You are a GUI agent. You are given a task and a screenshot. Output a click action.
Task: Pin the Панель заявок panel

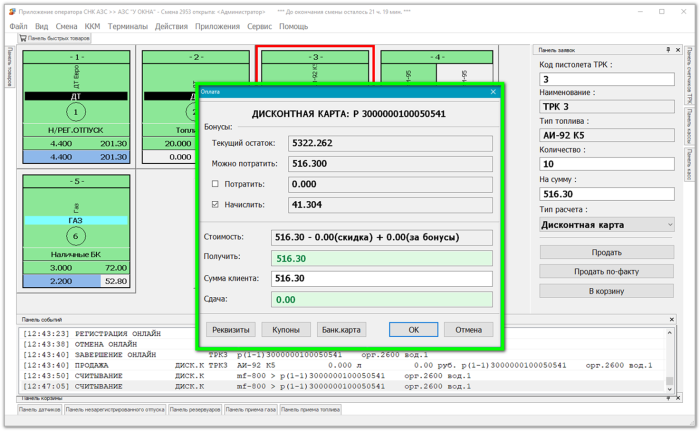[668, 50]
